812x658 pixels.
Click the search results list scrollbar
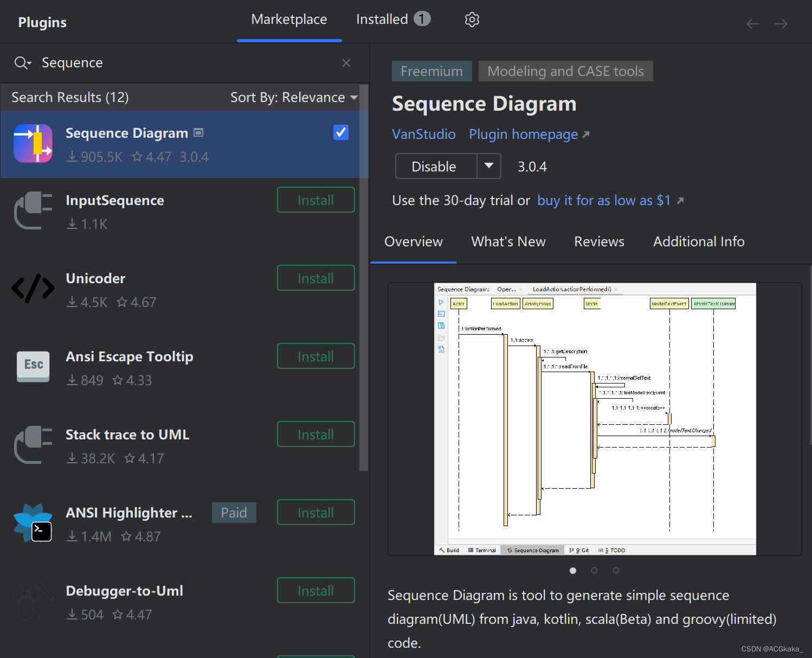tap(364, 278)
